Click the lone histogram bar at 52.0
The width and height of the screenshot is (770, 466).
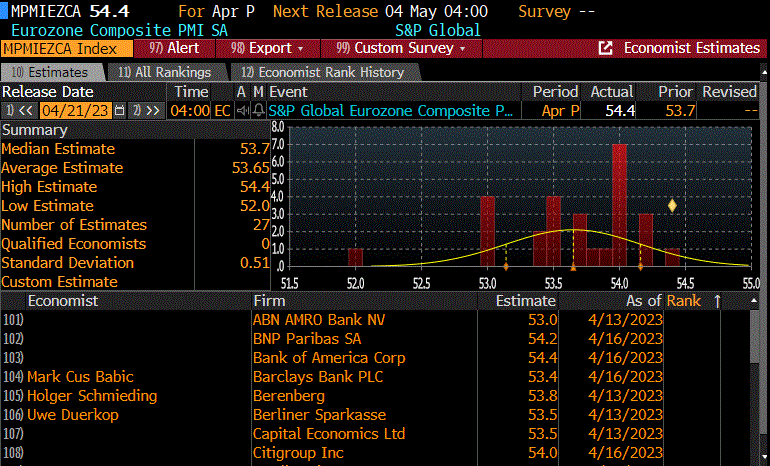(x=356, y=257)
